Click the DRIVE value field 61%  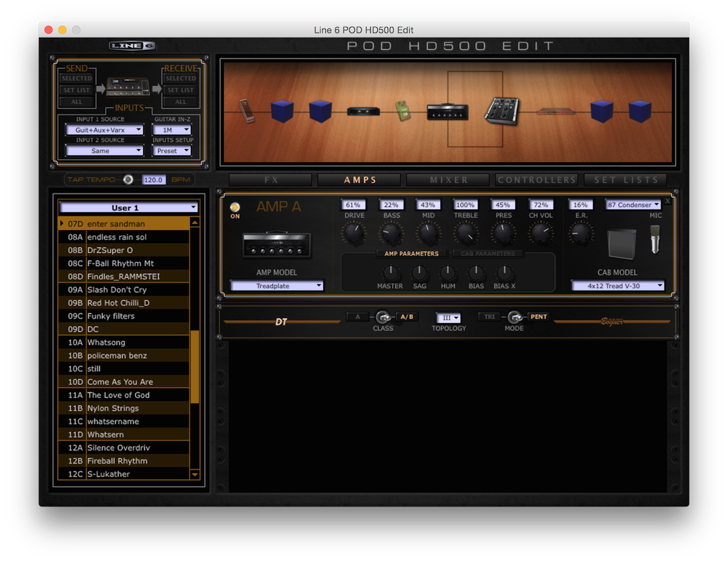(x=354, y=204)
